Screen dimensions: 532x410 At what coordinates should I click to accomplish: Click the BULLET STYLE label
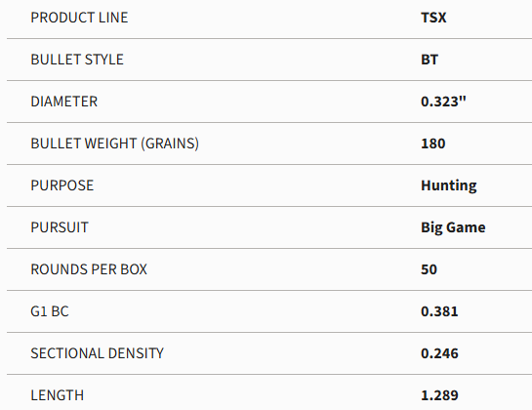tap(77, 60)
